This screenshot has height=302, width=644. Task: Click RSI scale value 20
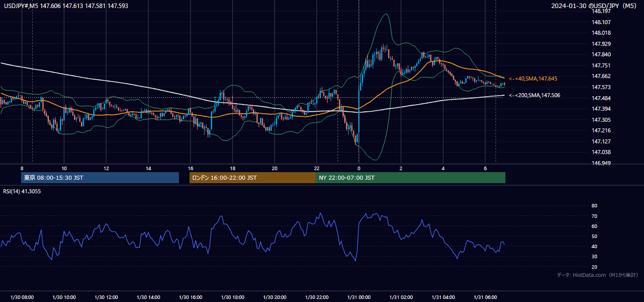pos(595,267)
